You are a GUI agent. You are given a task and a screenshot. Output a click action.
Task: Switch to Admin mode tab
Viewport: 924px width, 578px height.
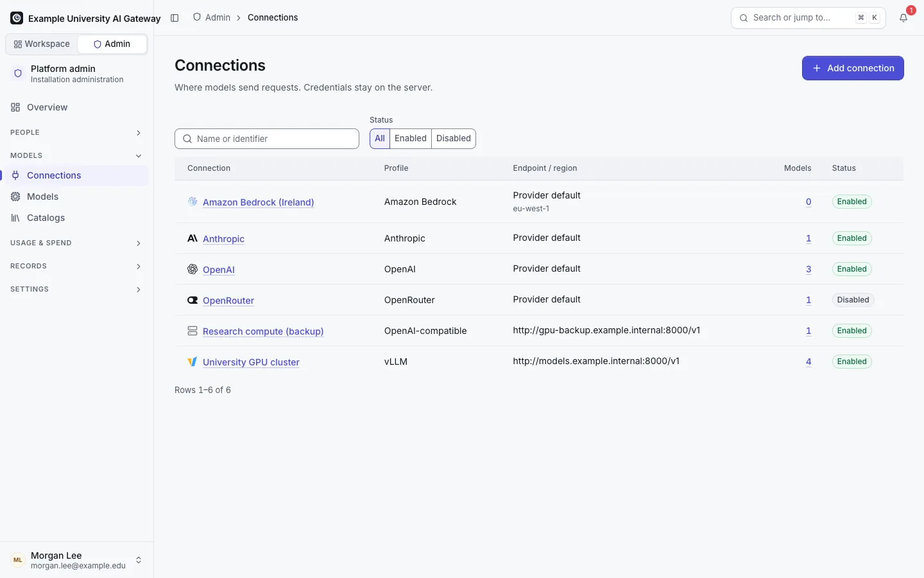tap(112, 44)
